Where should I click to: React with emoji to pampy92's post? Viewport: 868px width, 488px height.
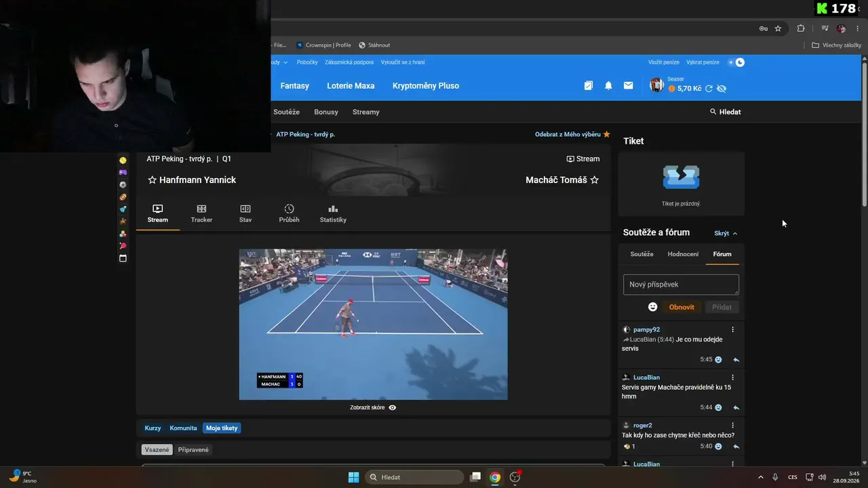pyautogui.click(x=718, y=360)
